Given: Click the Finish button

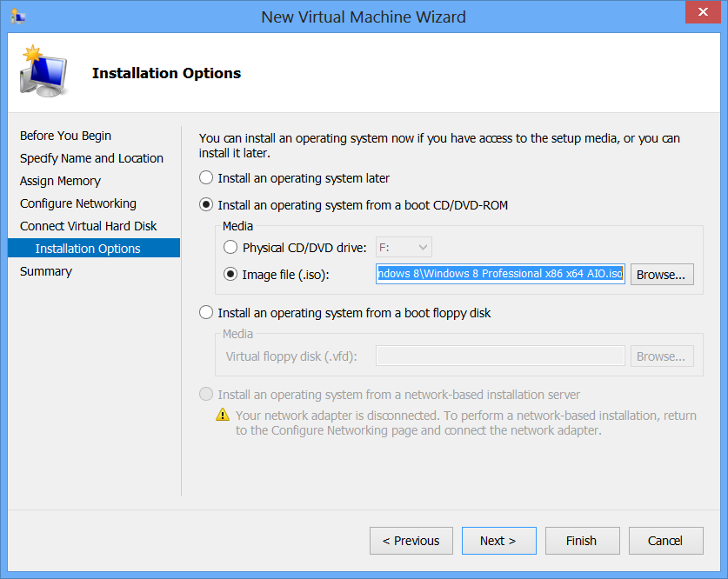Looking at the screenshot, I should [x=582, y=540].
